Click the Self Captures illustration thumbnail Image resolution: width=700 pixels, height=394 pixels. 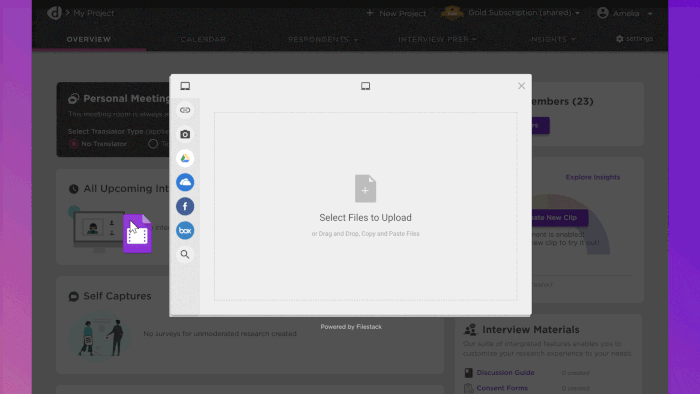point(100,336)
